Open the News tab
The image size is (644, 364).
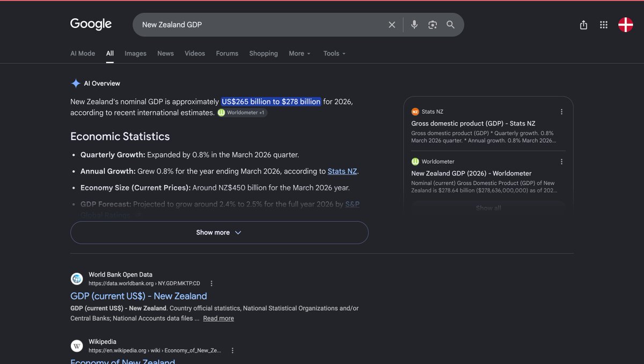(165, 54)
